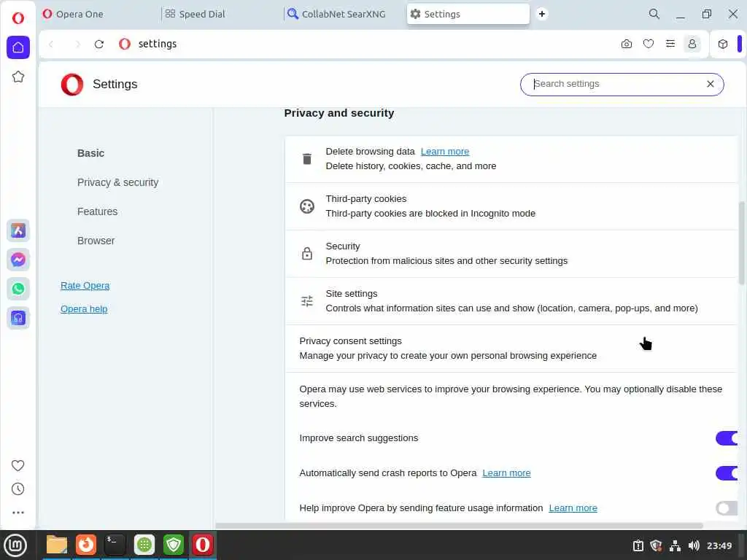This screenshot has width=747, height=560.
Task: Add page to bookmarks heart icon
Action: pyautogui.click(x=649, y=44)
